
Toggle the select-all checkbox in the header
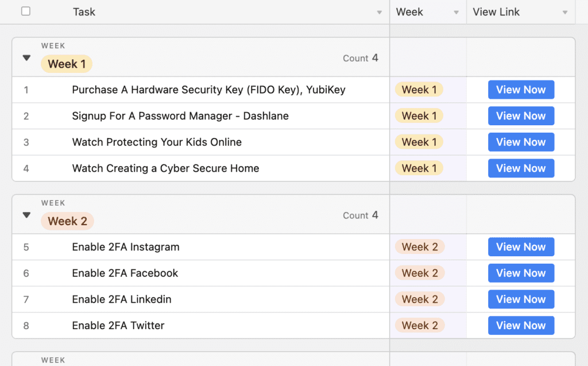tap(25, 11)
